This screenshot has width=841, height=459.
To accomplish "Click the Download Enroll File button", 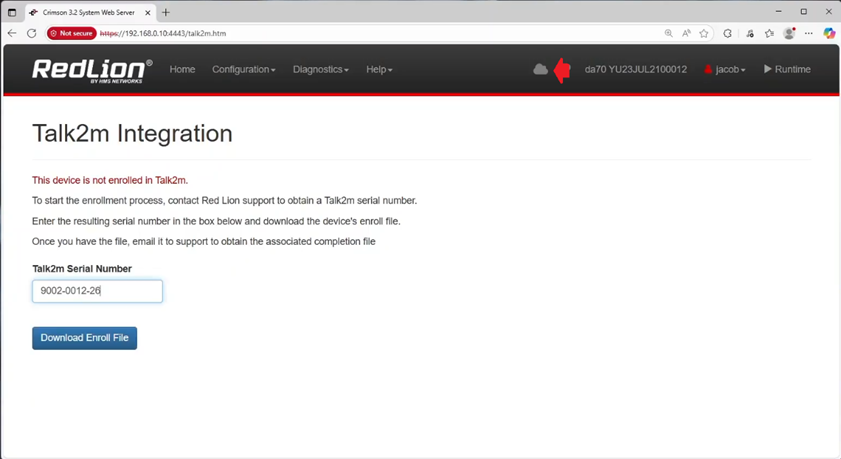I will tap(84, 338).
